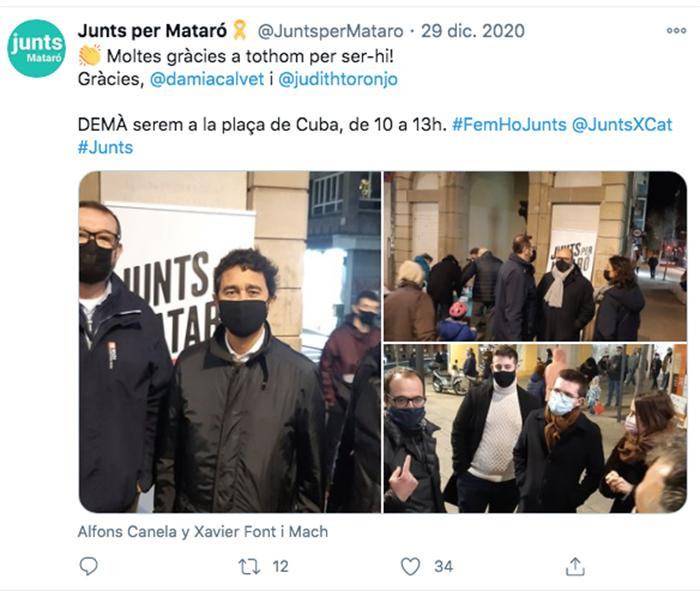The width and height of the screenshot is (700, 591).
Task: Open the large left photo of masked men
Action: pyautogui.click(x=230, y=342)
